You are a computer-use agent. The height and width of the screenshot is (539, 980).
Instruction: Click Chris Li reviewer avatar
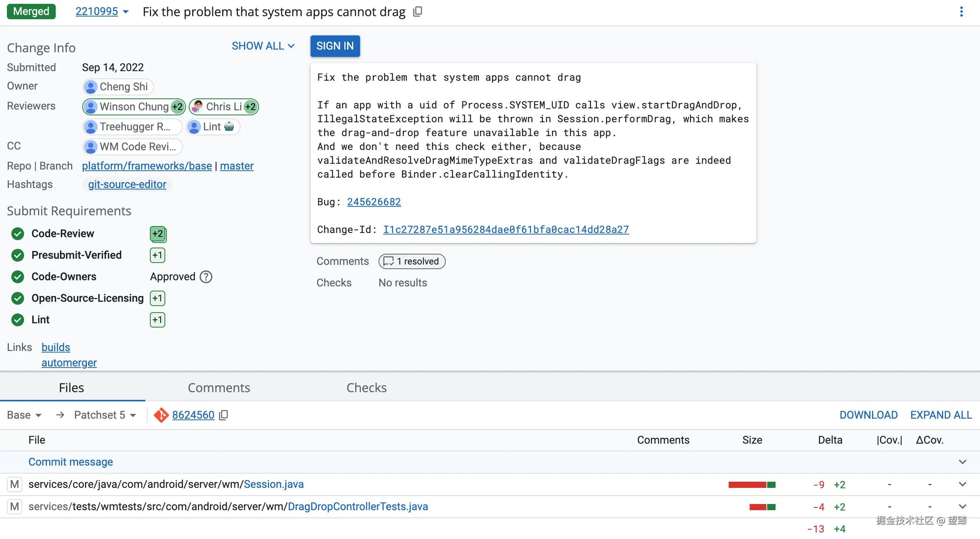coord(198,106)
